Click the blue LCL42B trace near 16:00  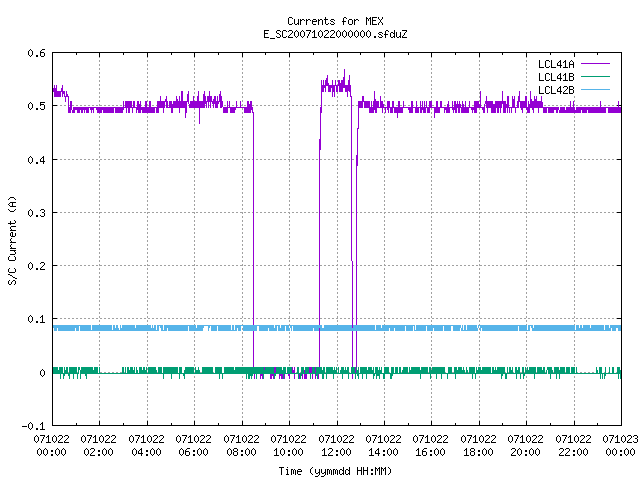[x=431, y=328]
